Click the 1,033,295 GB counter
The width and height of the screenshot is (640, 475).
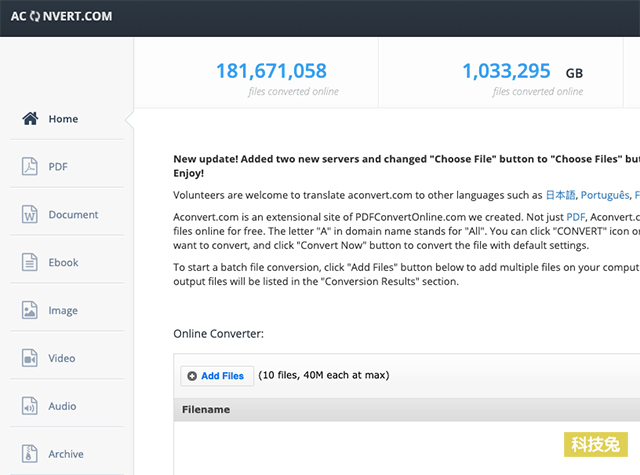point(506,71)
